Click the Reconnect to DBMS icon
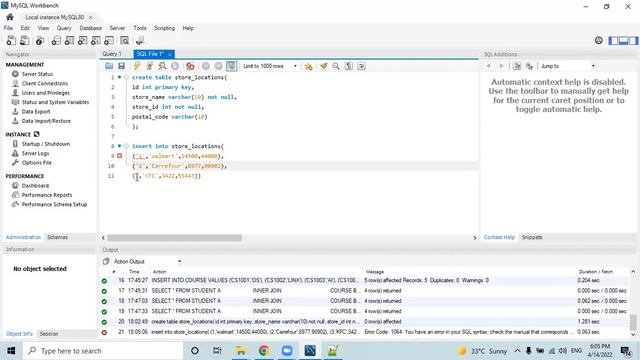The height and width of the screenshot is (360, 640). point(140,40)
